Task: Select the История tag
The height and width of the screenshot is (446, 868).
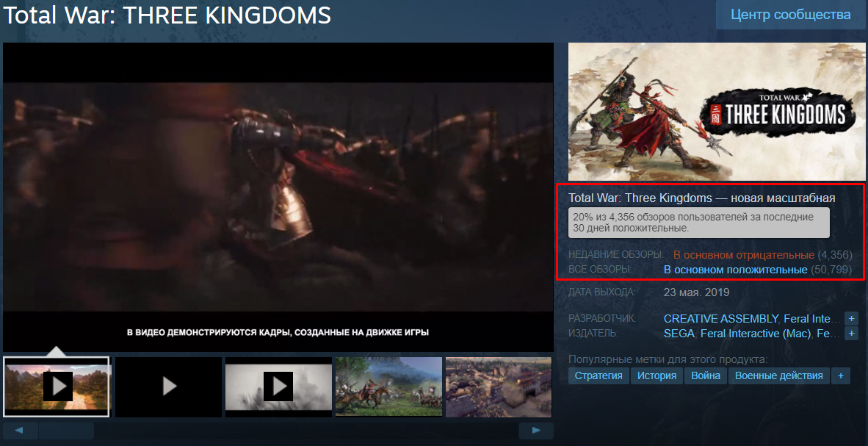Action: pyautogui.click(x=657, y=375)
